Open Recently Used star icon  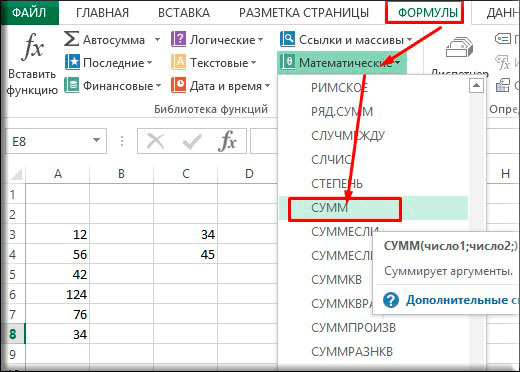[72, 62]
